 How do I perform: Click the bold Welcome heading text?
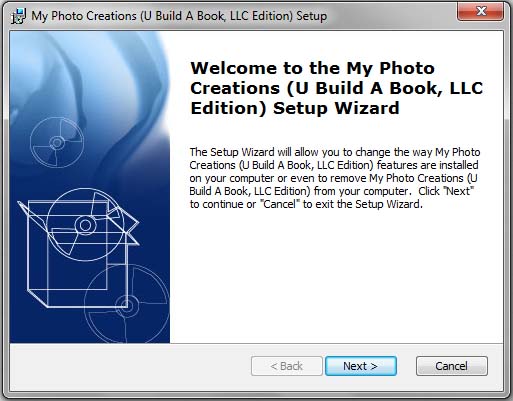coord(337,88)
